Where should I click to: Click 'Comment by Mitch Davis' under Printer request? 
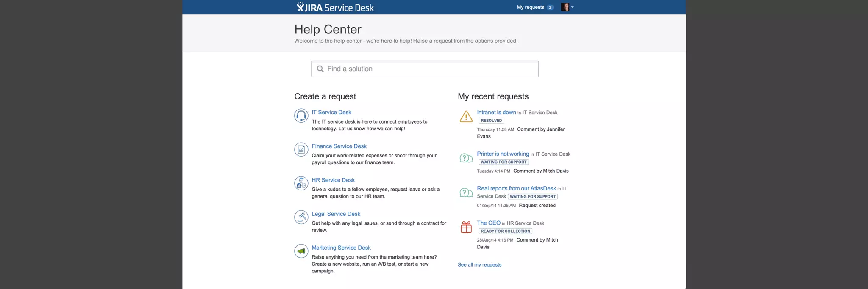(541, 171)
